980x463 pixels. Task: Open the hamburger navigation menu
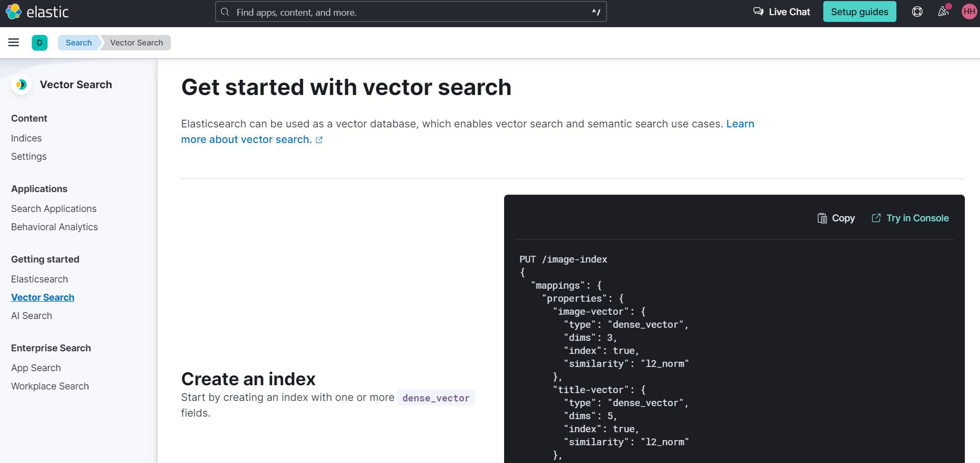pos(14,42)
